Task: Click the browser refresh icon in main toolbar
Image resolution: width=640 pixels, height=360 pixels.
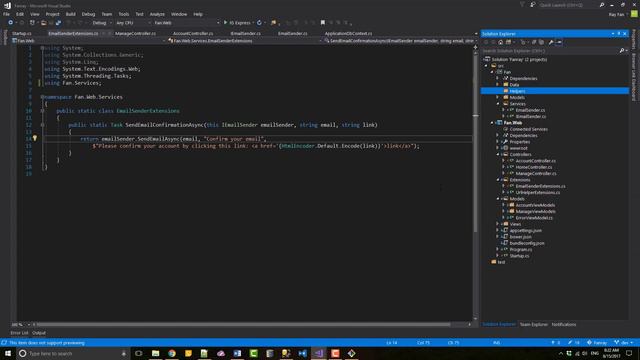Action: pos(259,23)
